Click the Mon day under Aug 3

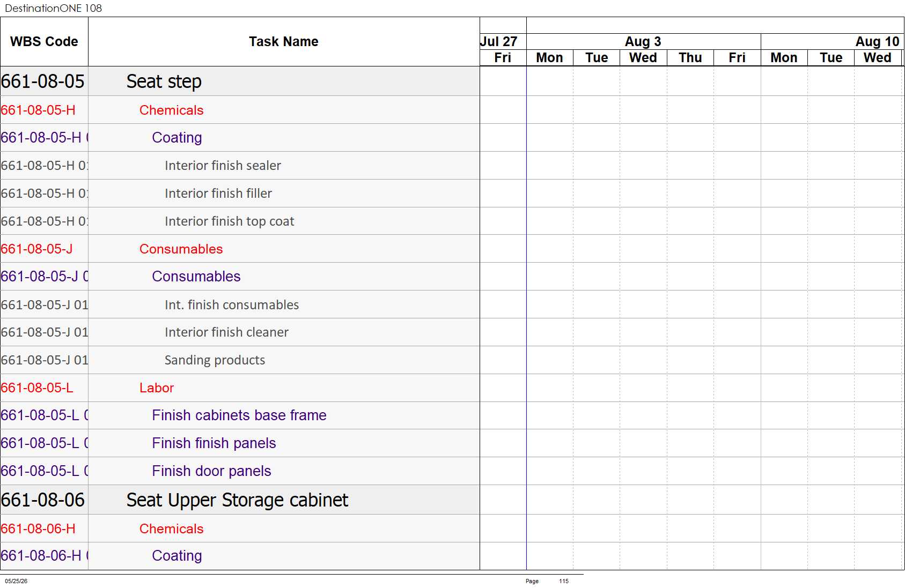tap(549, 58)
